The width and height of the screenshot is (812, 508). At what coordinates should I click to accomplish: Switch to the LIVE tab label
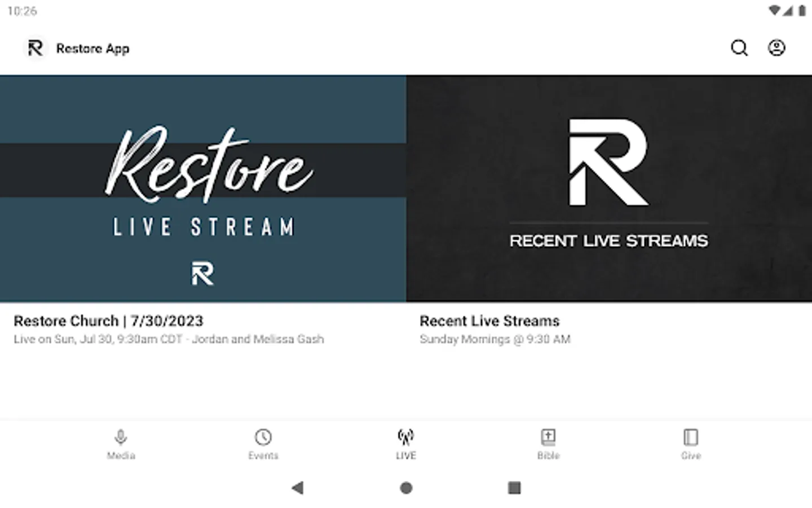406,456
